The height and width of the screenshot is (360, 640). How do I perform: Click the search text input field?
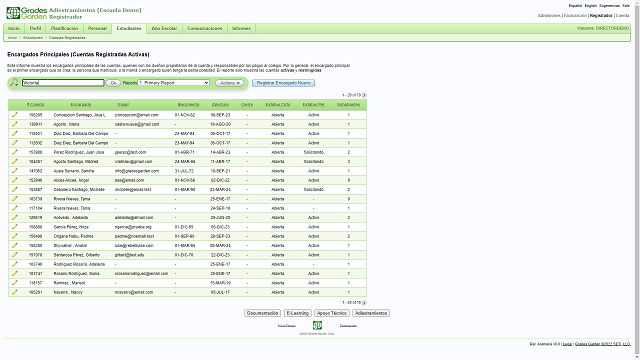coord(63,83)
